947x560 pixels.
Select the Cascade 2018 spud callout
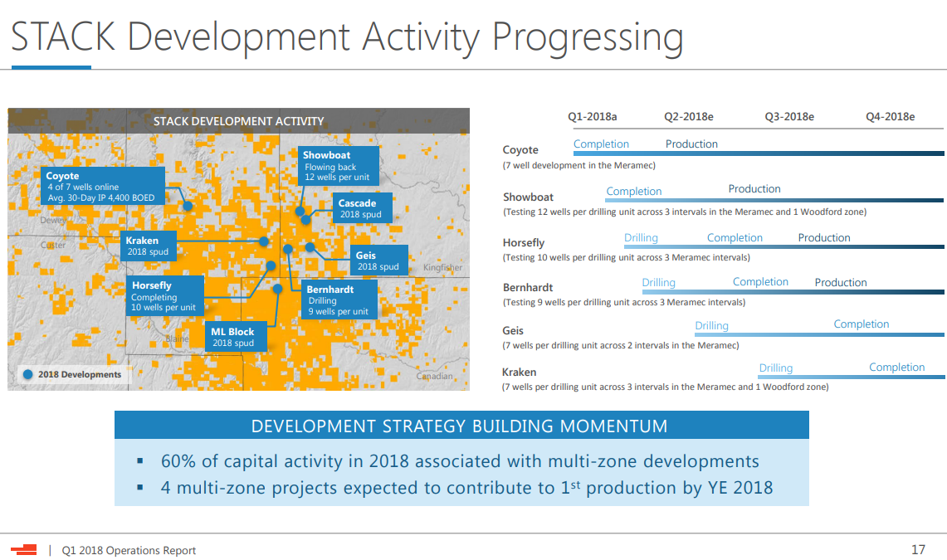362,208
